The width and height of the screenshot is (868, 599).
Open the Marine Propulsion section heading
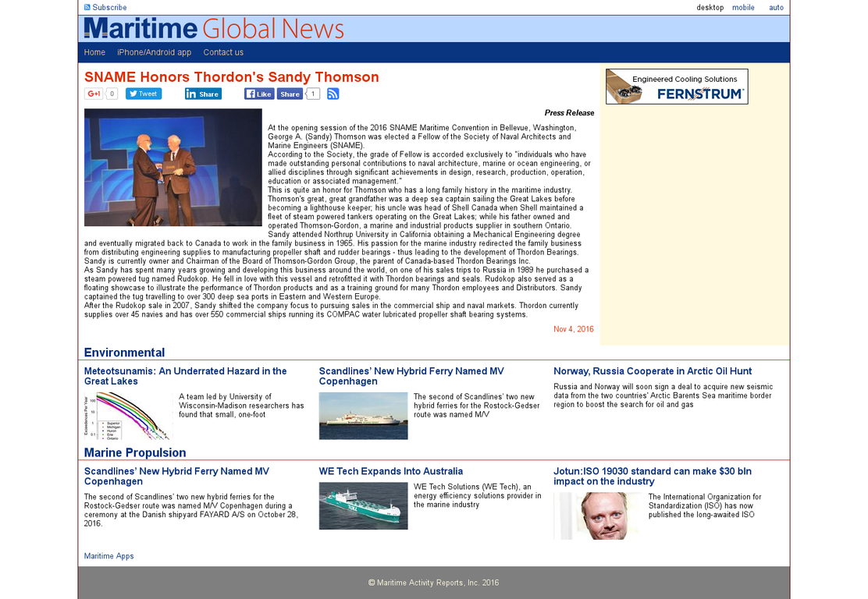[135, 452]
